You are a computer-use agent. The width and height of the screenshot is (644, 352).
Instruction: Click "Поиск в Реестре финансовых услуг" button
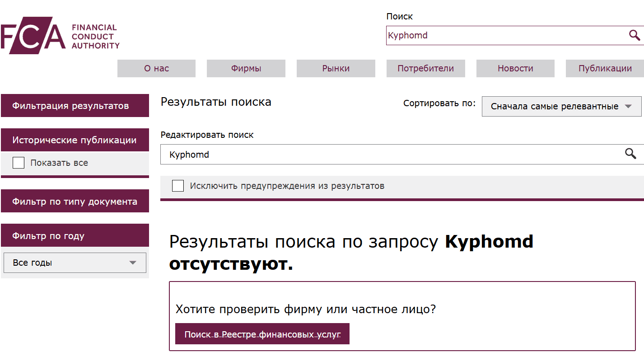(262, 333)
